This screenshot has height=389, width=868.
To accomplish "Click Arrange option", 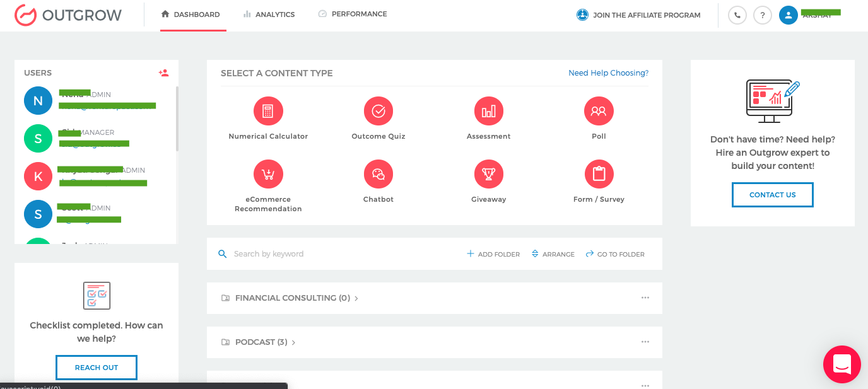I will 553,254.
